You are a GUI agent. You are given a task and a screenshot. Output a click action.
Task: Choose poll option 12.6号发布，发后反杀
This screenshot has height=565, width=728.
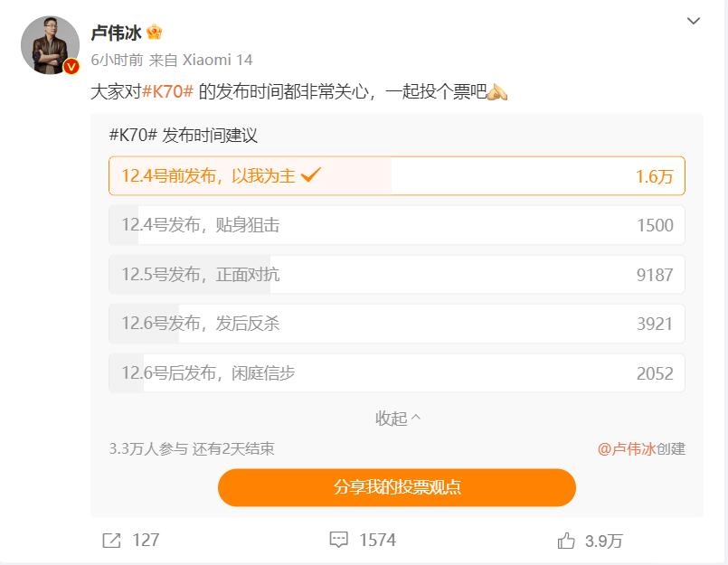(x=396, y=324)
